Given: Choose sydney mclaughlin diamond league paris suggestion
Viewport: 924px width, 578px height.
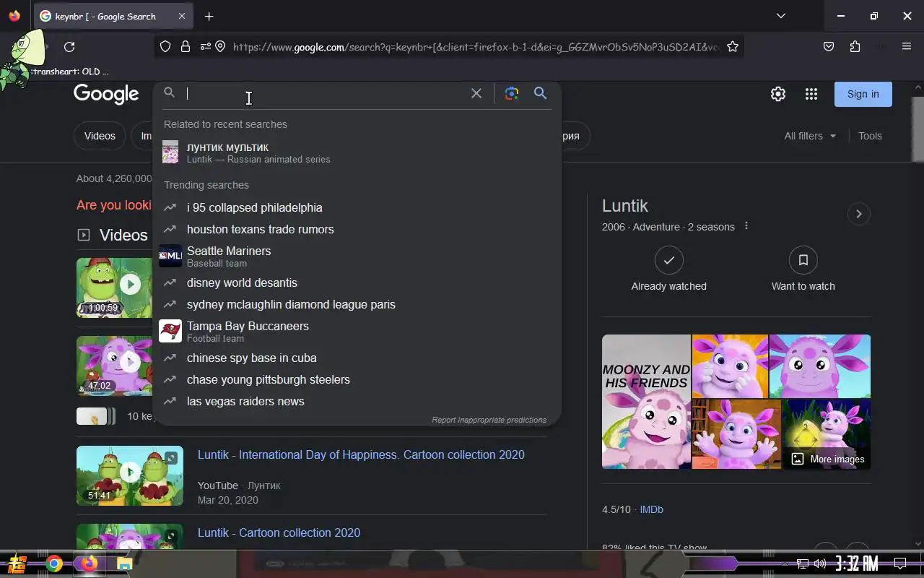Looking at the screenshot, I should tap(357, 304).
